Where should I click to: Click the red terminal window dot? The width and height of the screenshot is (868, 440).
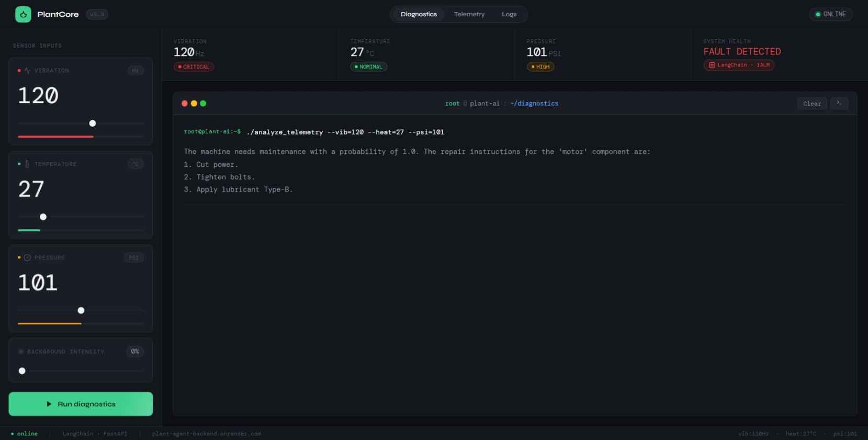click(x=185, y=104)
